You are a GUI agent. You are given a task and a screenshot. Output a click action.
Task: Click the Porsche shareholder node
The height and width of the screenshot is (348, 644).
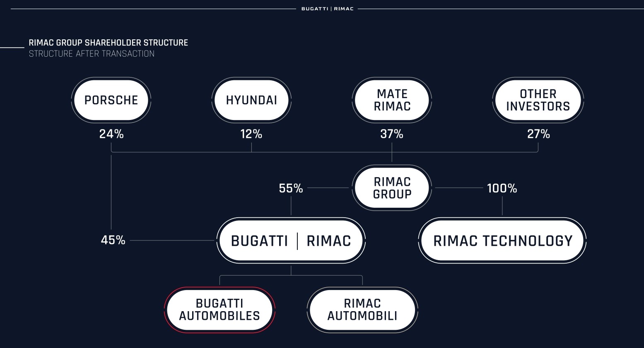tap(111, 100)
